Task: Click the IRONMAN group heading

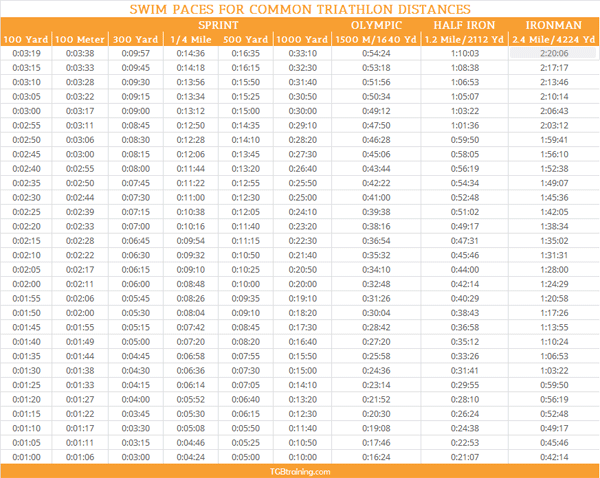Action: click(x=554, y=25)
